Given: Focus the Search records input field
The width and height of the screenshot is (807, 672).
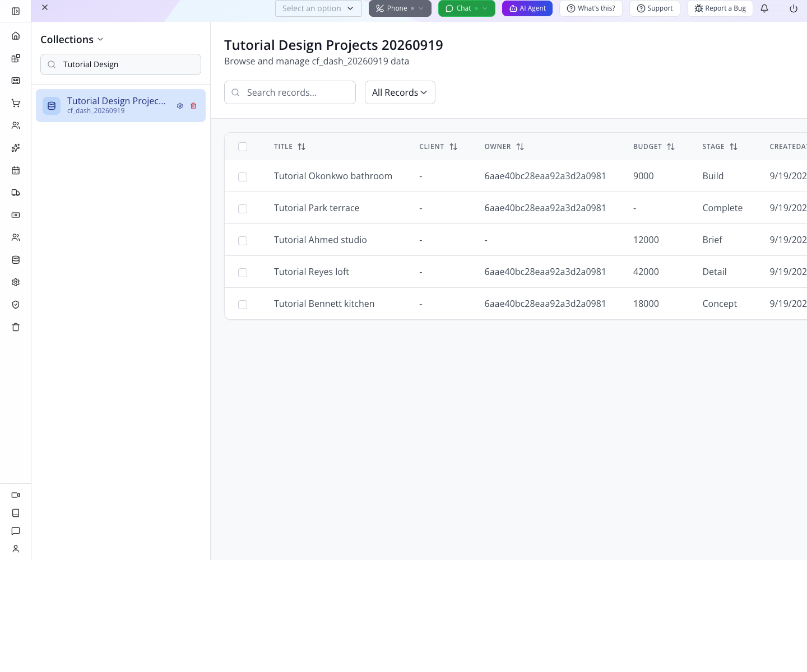Looking at the screenshot, I should [290, 92].
